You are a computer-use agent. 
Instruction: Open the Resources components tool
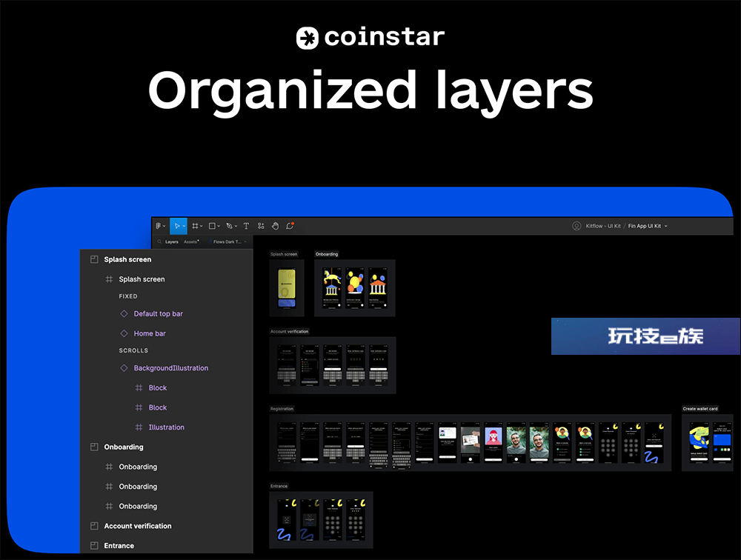click(261, 227)
